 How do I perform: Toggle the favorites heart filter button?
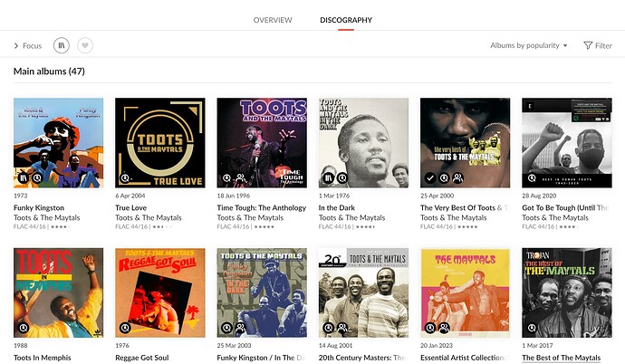pyautogui.click(x=85, y=45)
